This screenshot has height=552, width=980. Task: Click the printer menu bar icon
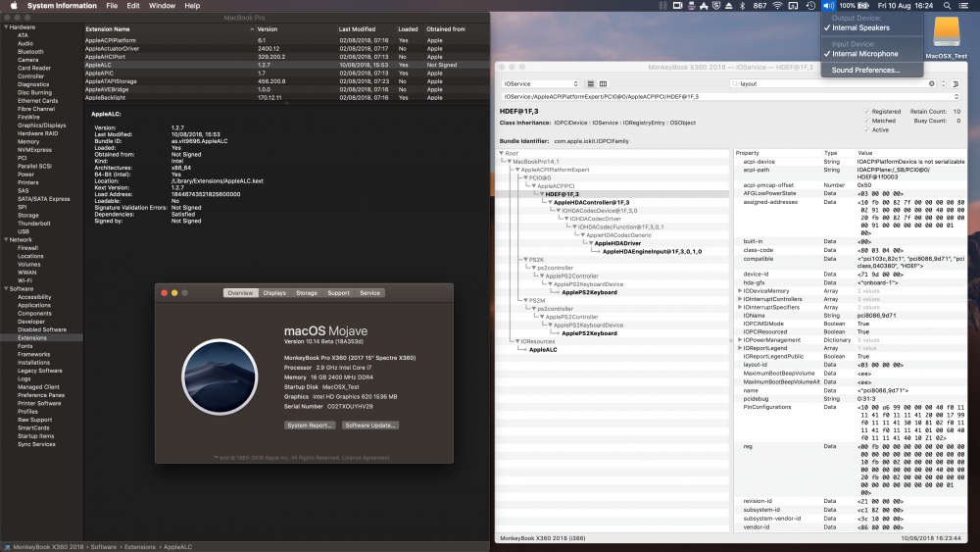[692, 6]
